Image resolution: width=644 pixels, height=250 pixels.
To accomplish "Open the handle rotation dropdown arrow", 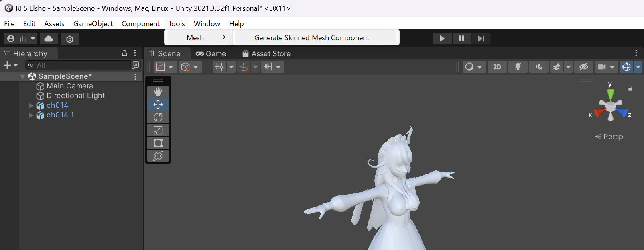I will [x=196, y=67].
